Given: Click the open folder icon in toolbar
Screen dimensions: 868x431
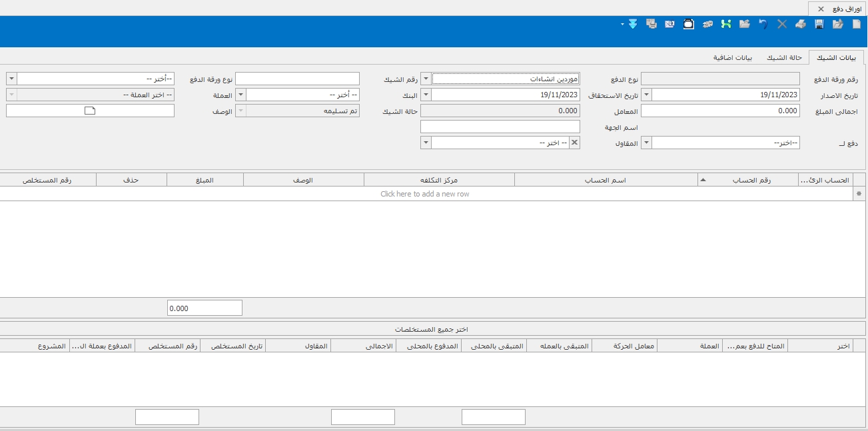Looking at the screenshot, I should (x=745, y=24).
